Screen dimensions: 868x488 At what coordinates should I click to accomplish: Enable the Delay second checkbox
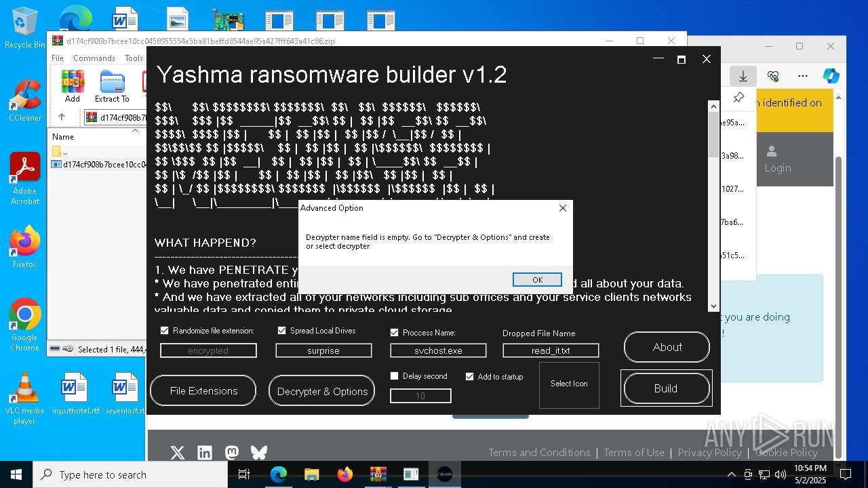tap(394, 376)
